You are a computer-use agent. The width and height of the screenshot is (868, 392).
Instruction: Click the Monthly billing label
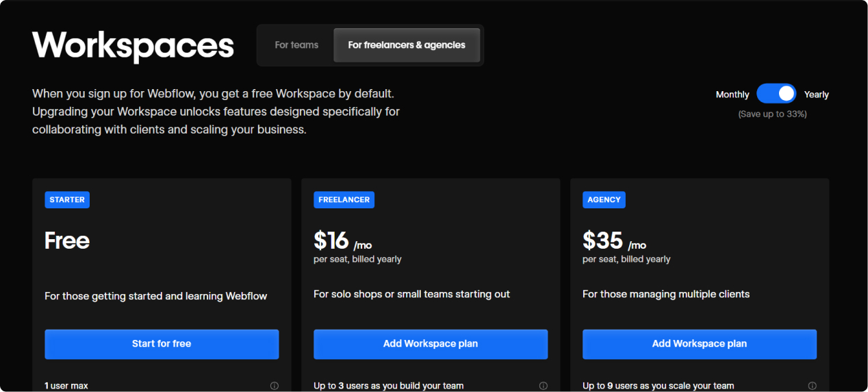pyautogui.click(x=732, y=95)
